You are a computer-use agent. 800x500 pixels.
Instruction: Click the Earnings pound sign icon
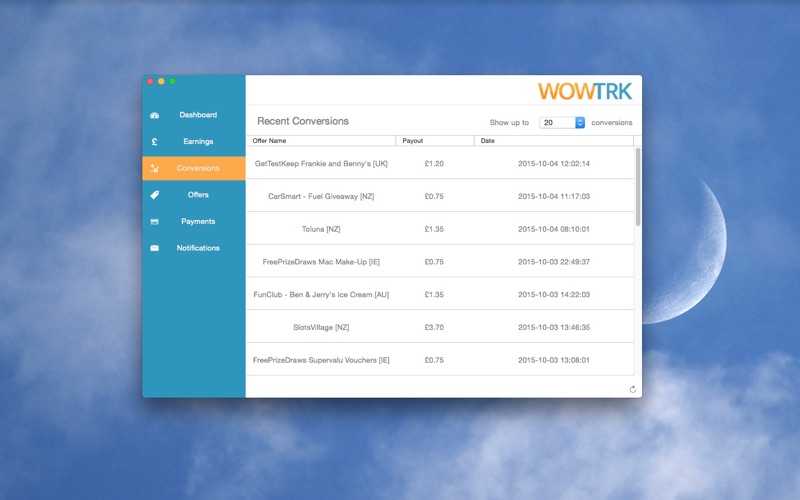pos(155,142)
